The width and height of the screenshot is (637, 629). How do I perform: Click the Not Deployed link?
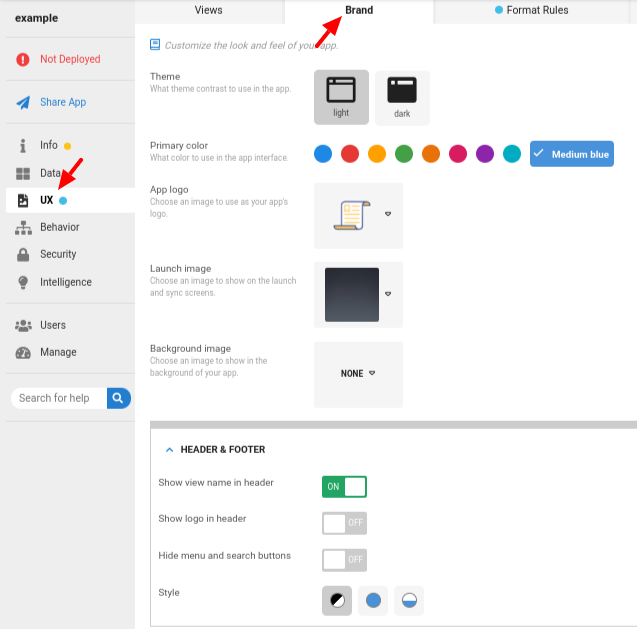(70, 59)
